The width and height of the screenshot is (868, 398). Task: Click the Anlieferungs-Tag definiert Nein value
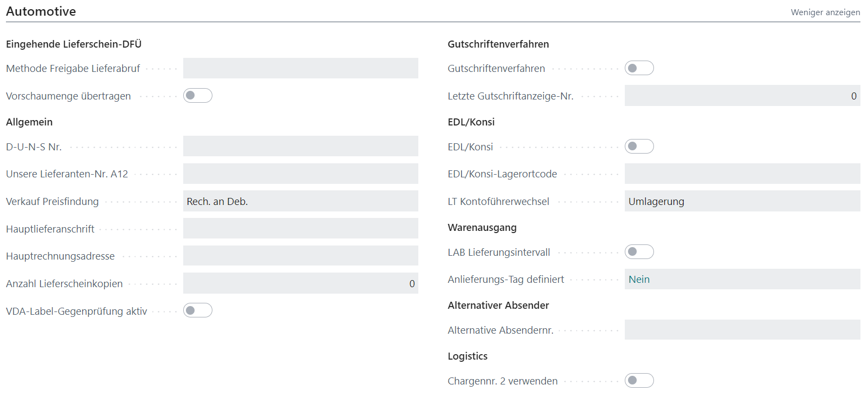coord(639,280)
